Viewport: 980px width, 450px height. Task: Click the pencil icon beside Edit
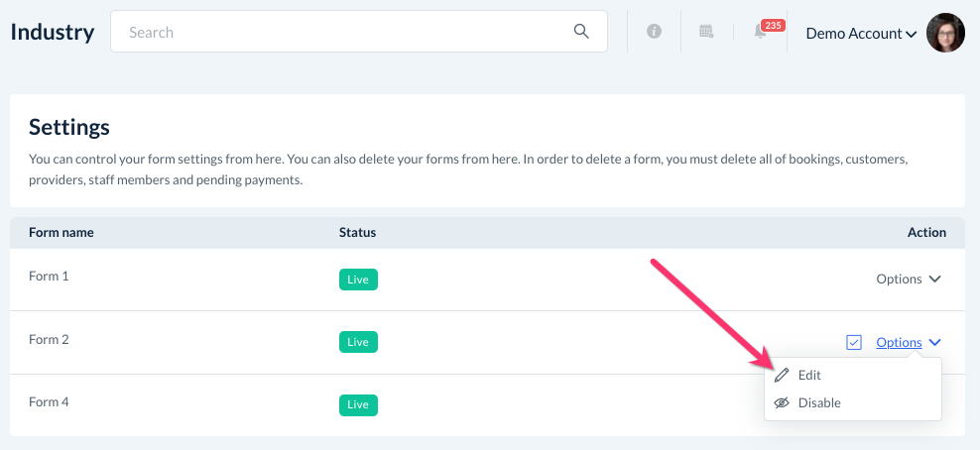pos(782,376)
